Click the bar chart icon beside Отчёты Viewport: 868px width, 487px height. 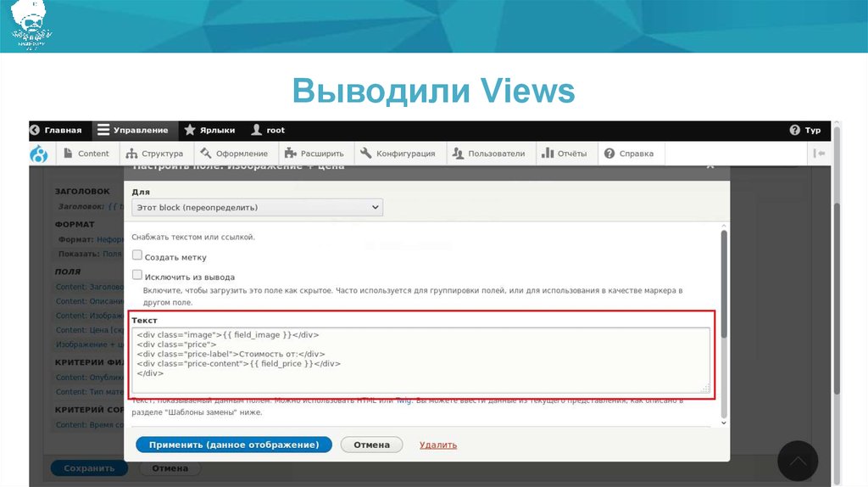tap(548, 153)
